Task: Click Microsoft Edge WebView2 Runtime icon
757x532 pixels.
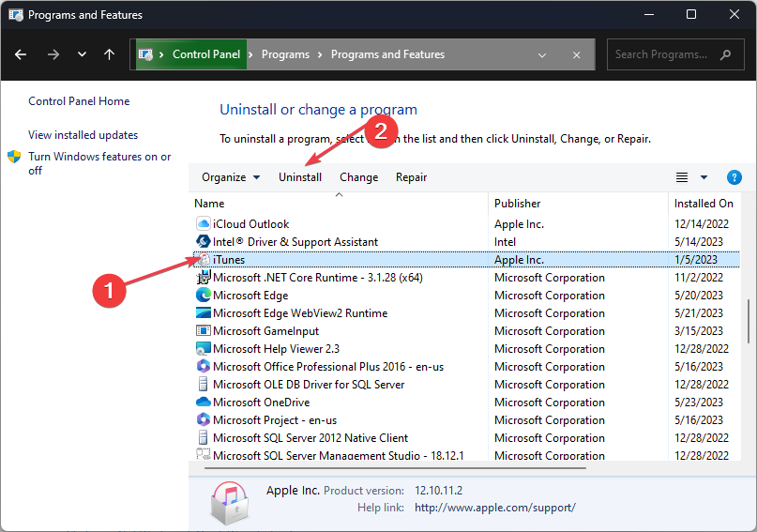Action: (204, 312)
